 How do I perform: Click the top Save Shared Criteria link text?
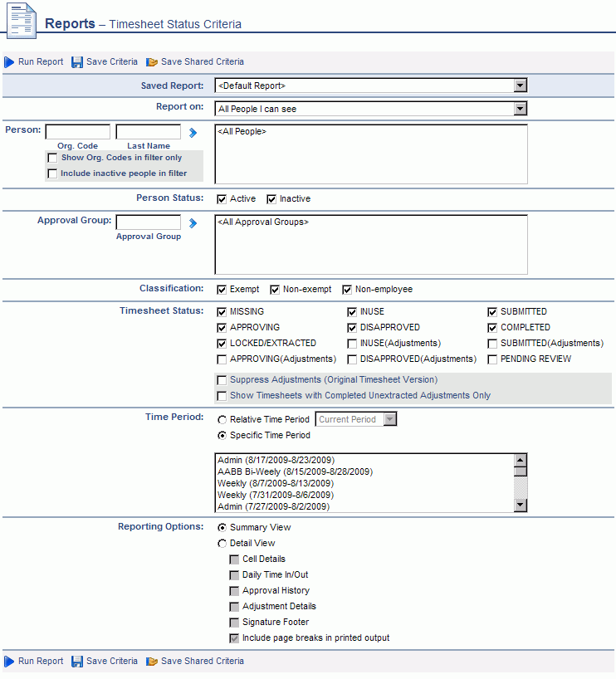[203, 62]
